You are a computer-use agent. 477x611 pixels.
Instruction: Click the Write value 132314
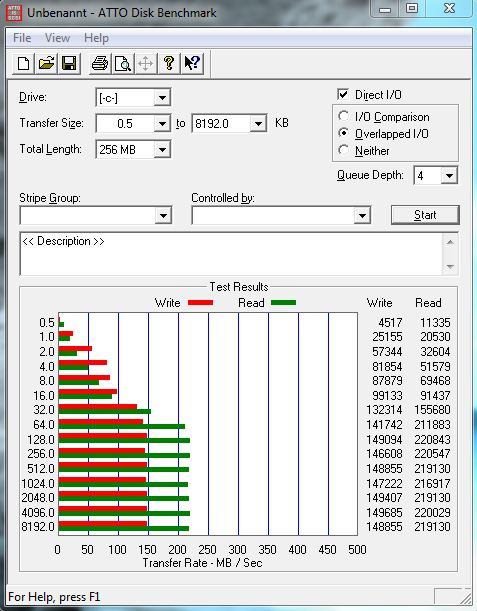(384, 410)
